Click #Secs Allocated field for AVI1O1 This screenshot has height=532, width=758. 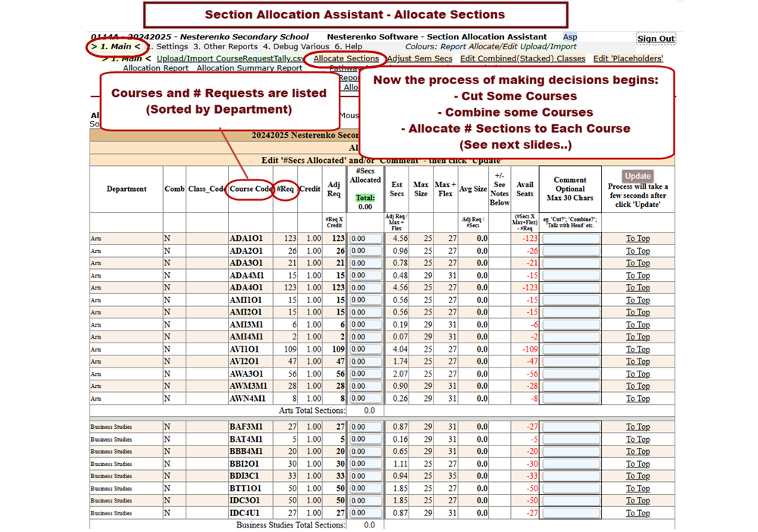(x=365, y=349)
